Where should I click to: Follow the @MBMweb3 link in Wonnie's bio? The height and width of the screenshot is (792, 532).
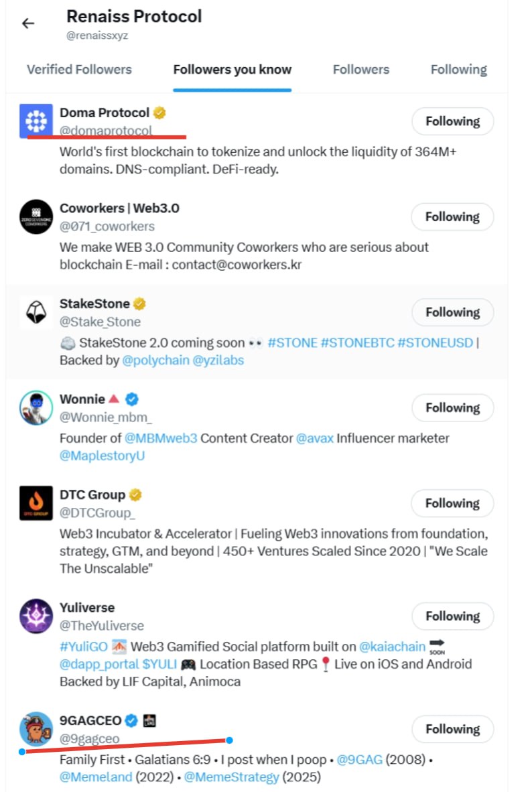coord(161,438)
